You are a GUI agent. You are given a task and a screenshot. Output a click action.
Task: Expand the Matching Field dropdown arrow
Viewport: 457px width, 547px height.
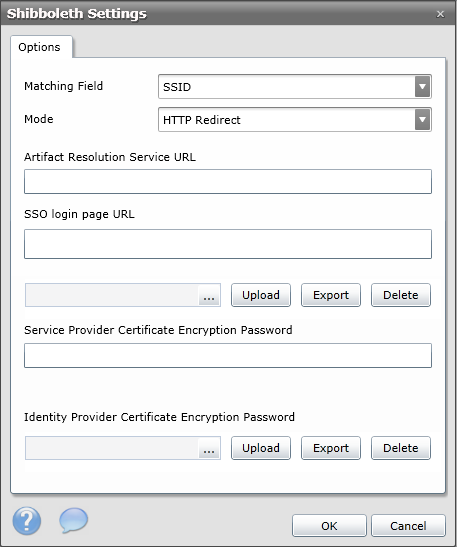(422, 87)
